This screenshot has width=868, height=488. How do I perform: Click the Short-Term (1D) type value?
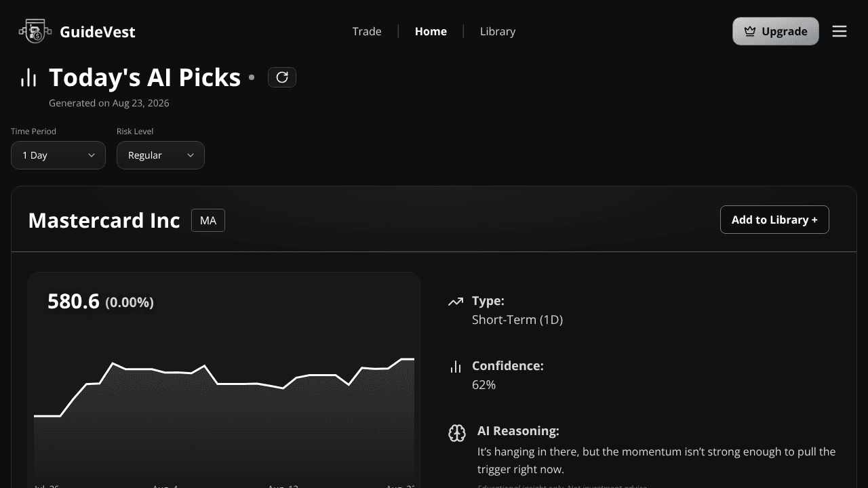coord(517,320)
